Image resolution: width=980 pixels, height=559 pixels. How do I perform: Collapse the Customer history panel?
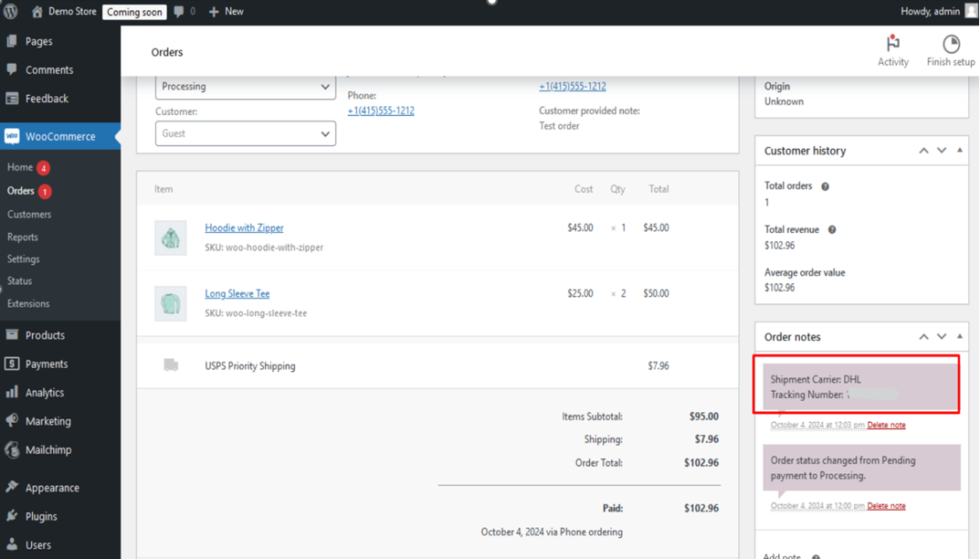point(959,150)
